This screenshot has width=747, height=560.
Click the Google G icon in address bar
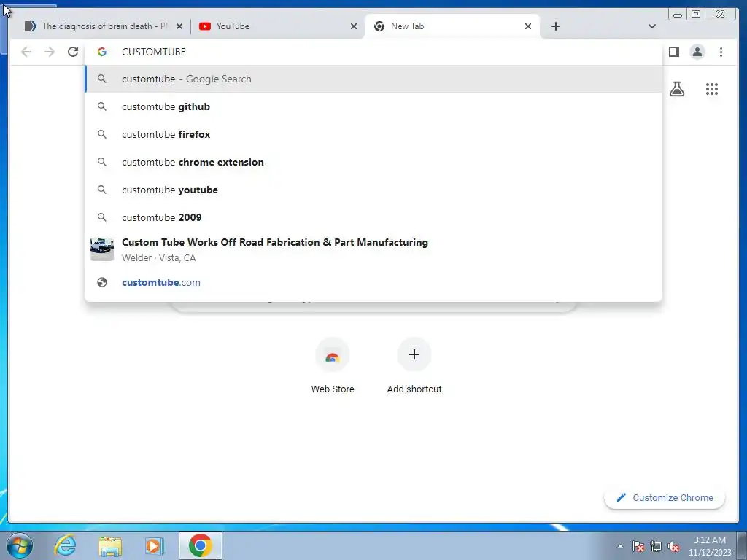click(x=102, y=52)
